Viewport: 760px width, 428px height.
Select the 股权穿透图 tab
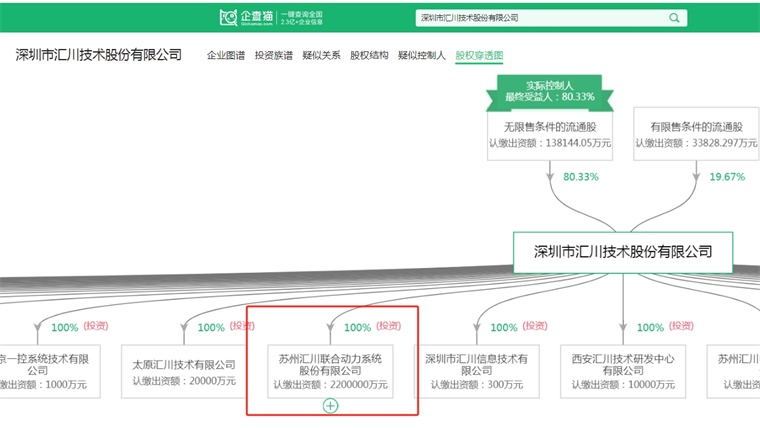click(479, 56)
